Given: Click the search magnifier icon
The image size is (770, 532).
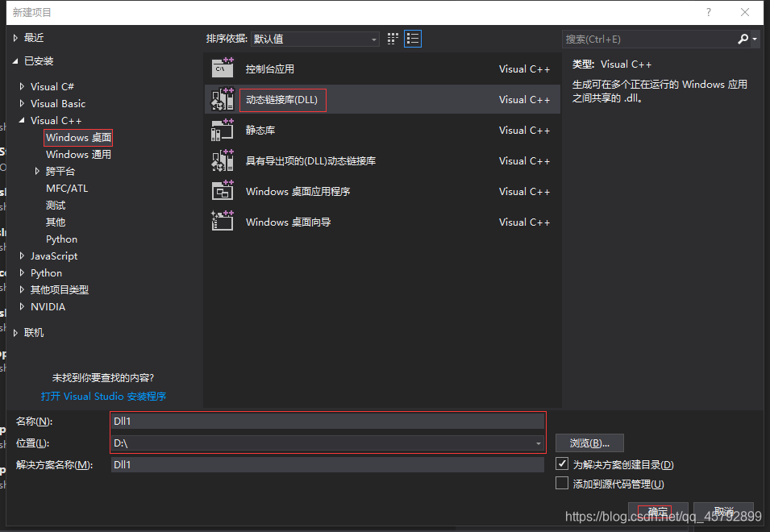Looking at the screenshot, I should pyautogui.click(x=743, y=38).
